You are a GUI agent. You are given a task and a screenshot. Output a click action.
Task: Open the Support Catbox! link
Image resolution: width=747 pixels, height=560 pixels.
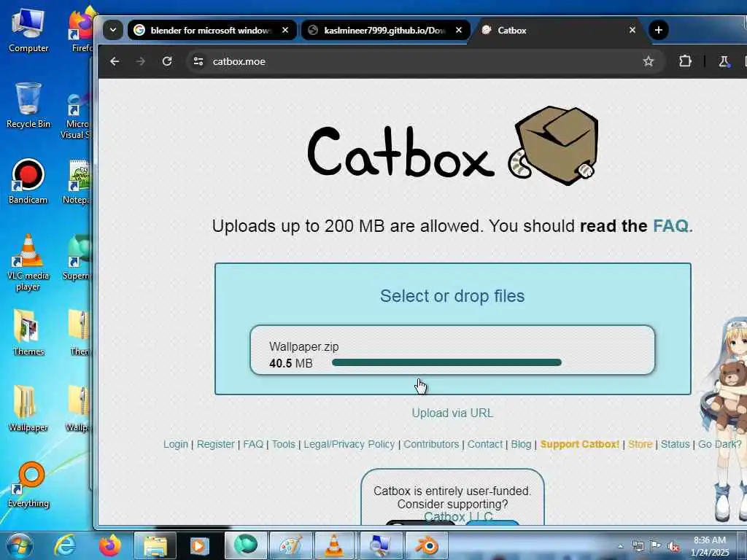click(580, 444)
